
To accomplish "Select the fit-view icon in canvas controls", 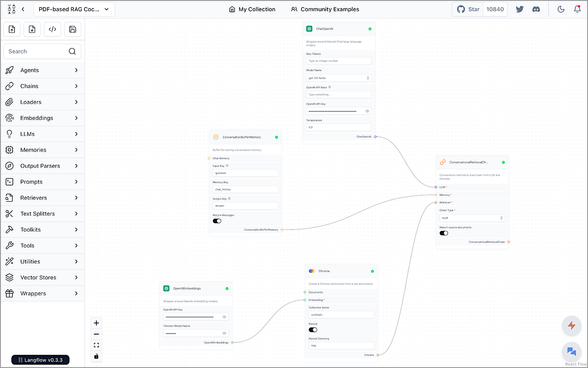I will 96,345.
